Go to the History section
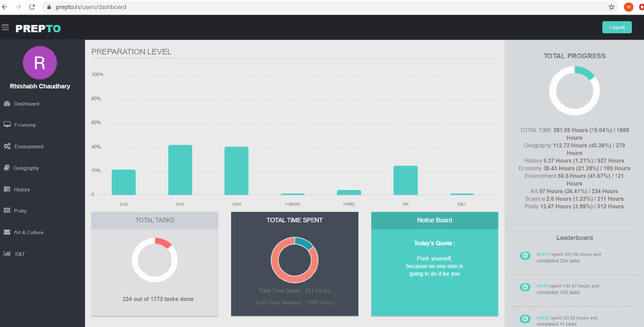The height and width of the screenshot is (327, 644). click(22, 190)
